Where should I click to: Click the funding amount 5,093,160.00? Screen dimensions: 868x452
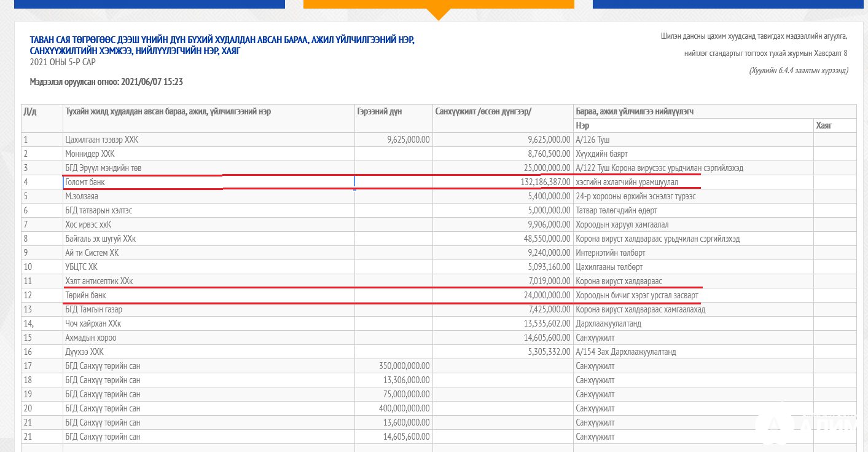point(549,267)
